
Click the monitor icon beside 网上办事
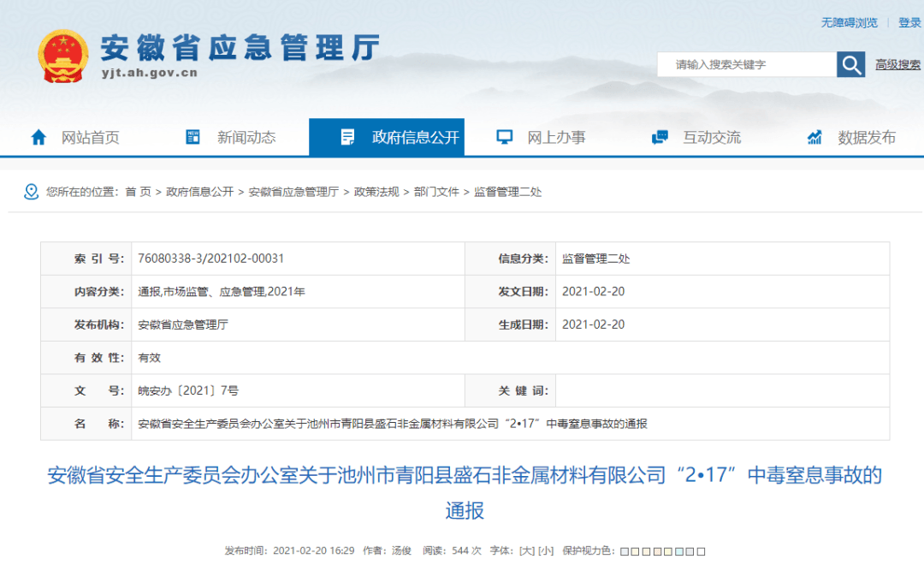(505, 137)
